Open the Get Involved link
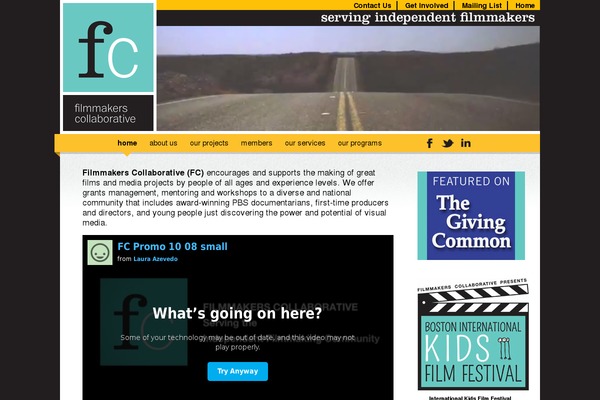The width and height of the screenshot is (600, 400). 426,5
